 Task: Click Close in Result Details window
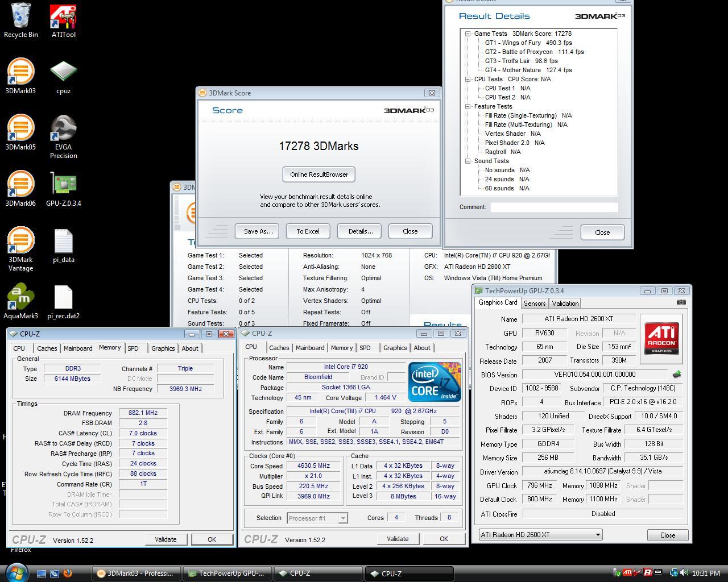[x=602, y=232]
